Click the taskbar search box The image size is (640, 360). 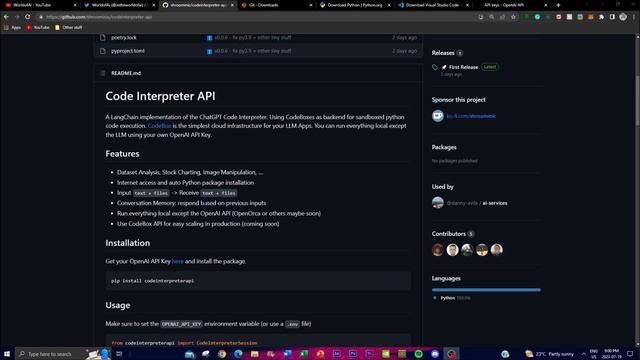62,354
